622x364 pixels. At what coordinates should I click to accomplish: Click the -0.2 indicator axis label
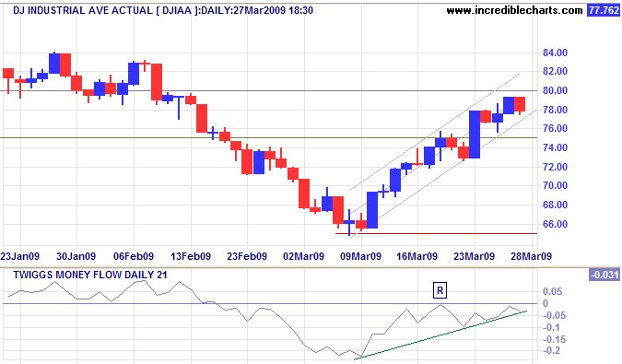tap(551, 350)
